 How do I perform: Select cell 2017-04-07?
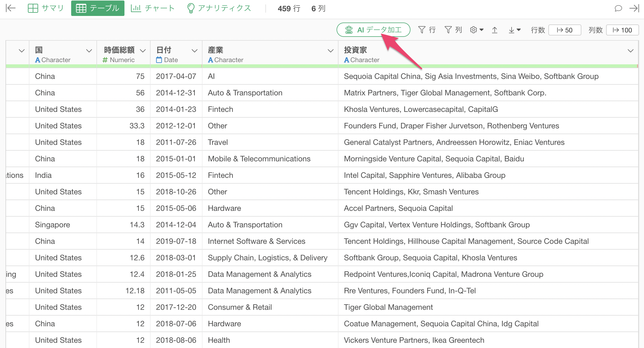(x=176, y=76)
